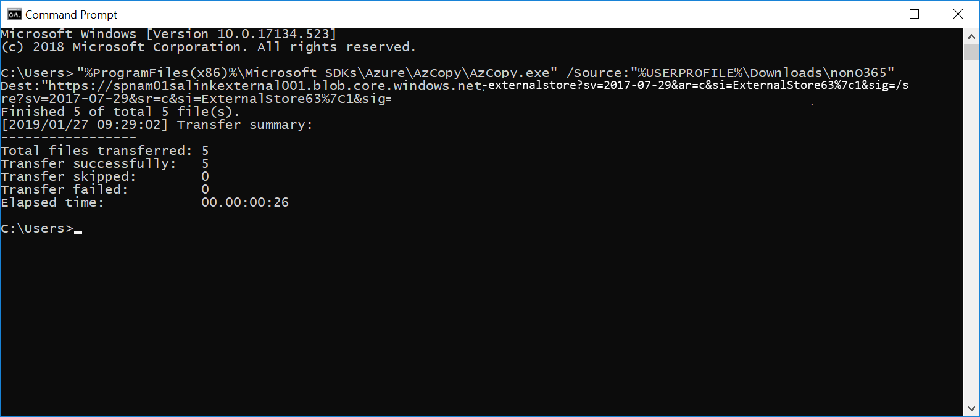Image resolution: width=980 pixels, height=417 pixels.
Task: Click the Elapsed time value 00.00:00:26
Action: point(245,202)
